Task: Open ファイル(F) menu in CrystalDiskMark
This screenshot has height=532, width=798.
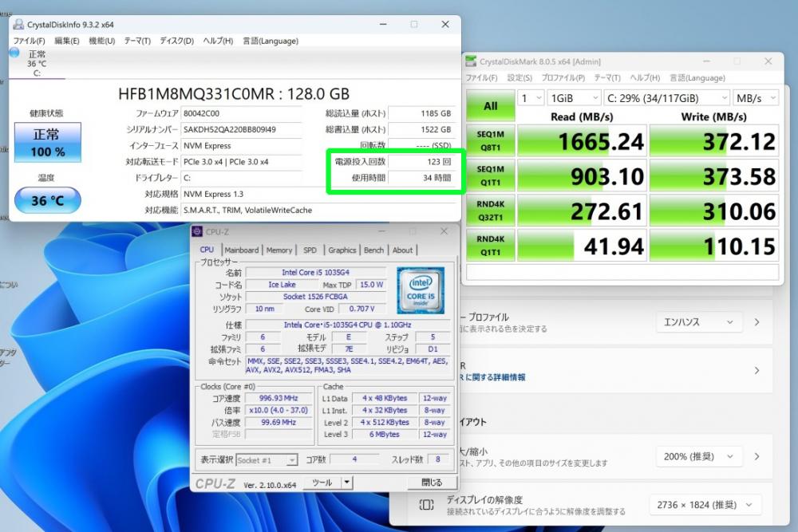Action: tap(481, 78)
